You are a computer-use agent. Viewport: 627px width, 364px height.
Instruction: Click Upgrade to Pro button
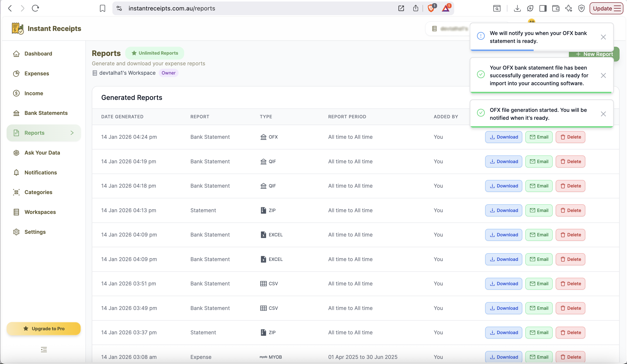pyautogui.click(x=44, y=329)
